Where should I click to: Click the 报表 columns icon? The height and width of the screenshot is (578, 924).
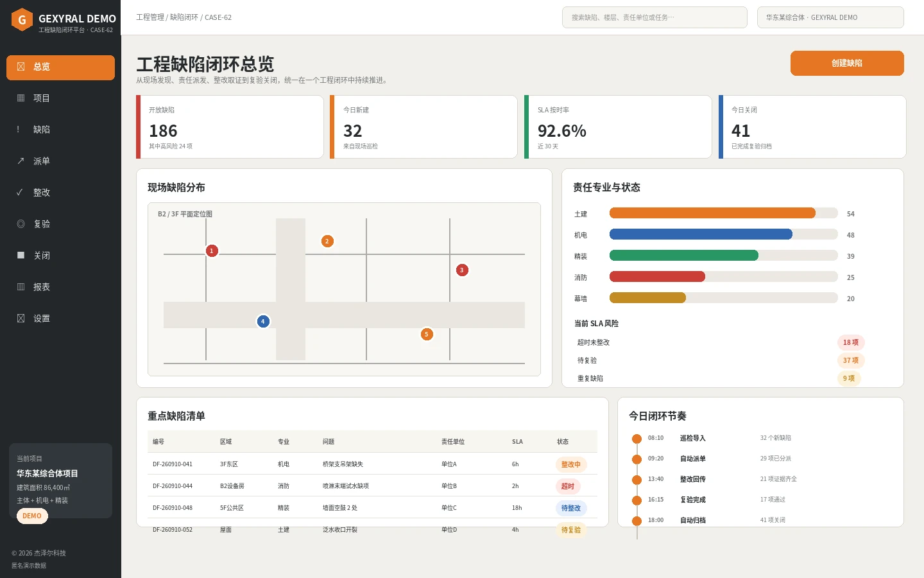coord(21,287)
